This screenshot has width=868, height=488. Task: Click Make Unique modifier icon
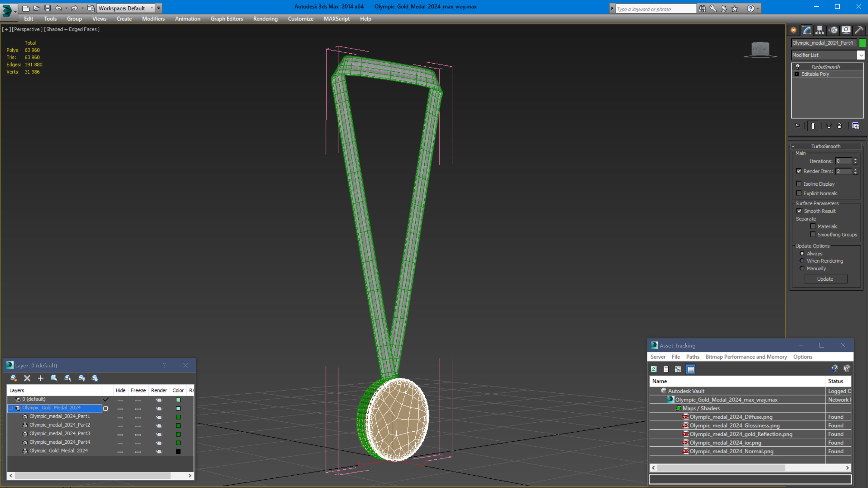pos(829,126)
